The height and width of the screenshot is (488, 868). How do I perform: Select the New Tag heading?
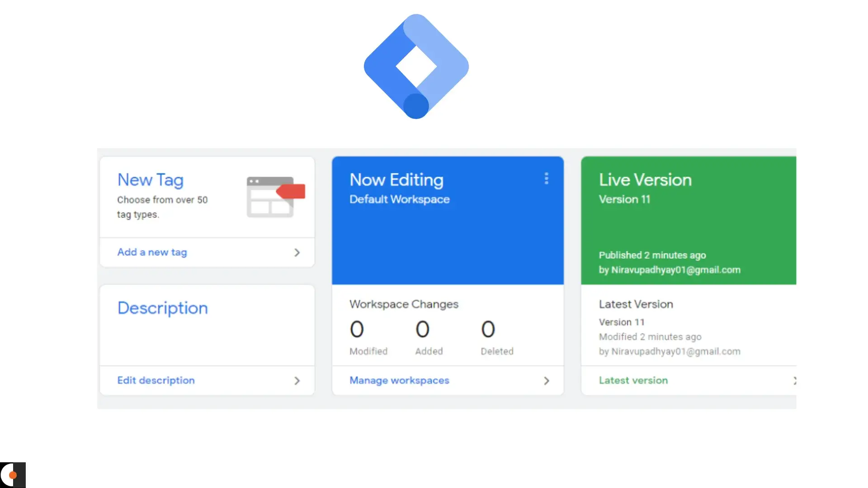pyautogui.click(x=151, y=180)
